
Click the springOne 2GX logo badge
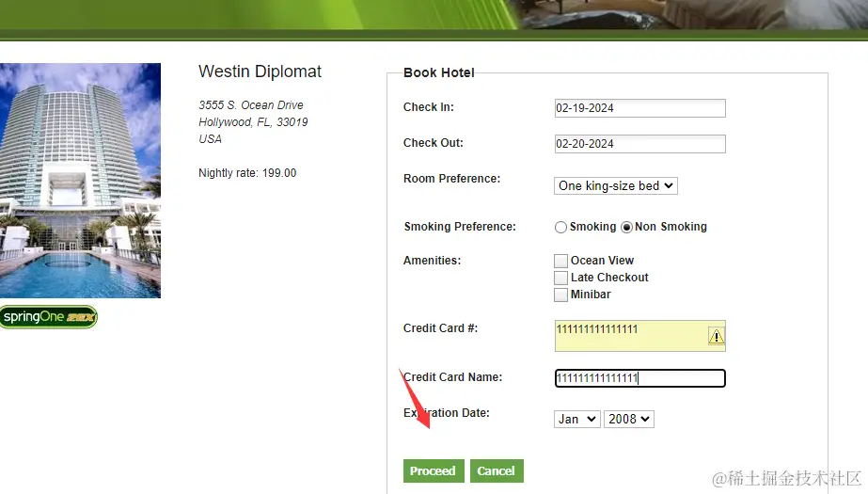(49, 317)
